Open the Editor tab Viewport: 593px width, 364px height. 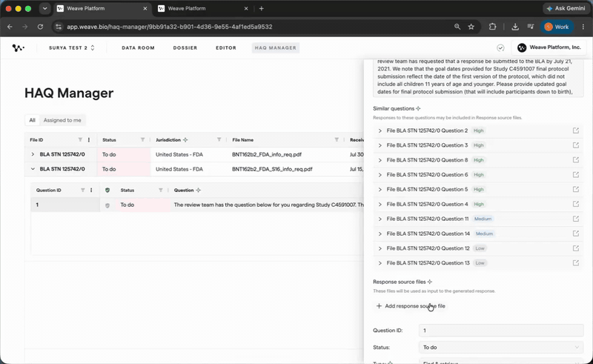[x=226, y=47]
